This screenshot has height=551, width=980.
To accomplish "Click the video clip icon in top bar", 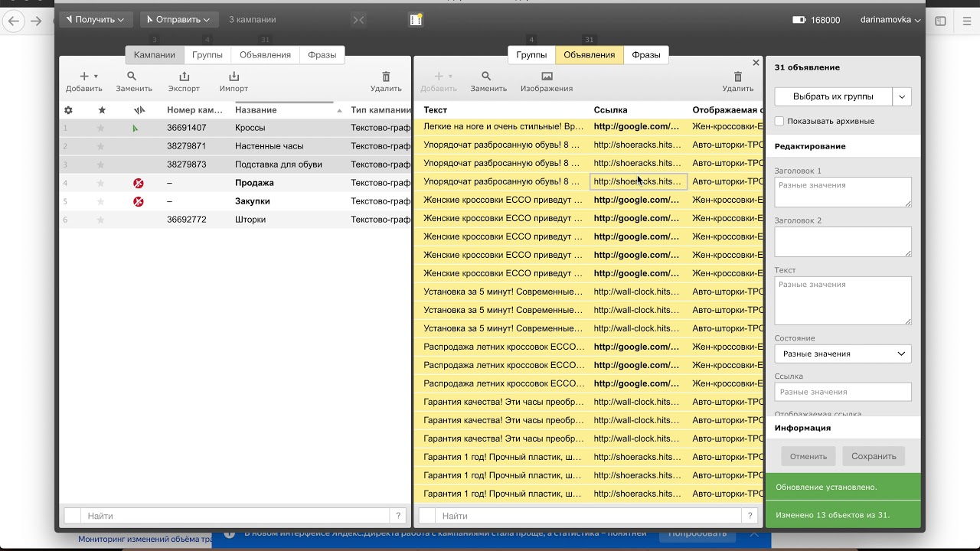I will [x=416, y=20].
